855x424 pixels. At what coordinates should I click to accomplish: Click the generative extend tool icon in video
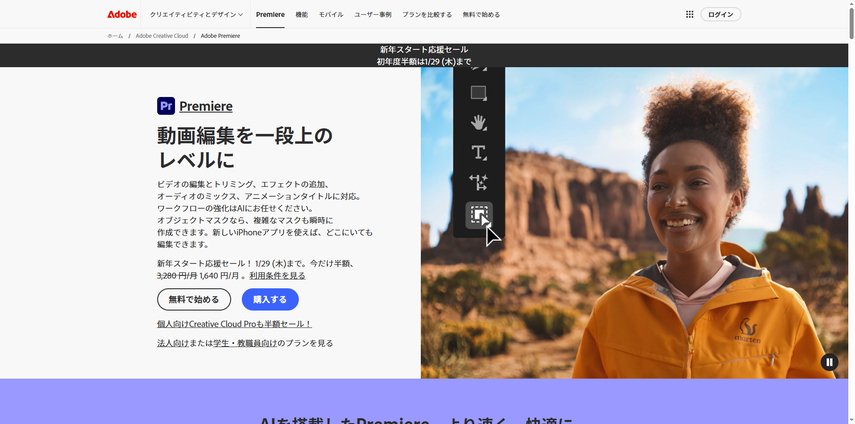pos(479,183)
